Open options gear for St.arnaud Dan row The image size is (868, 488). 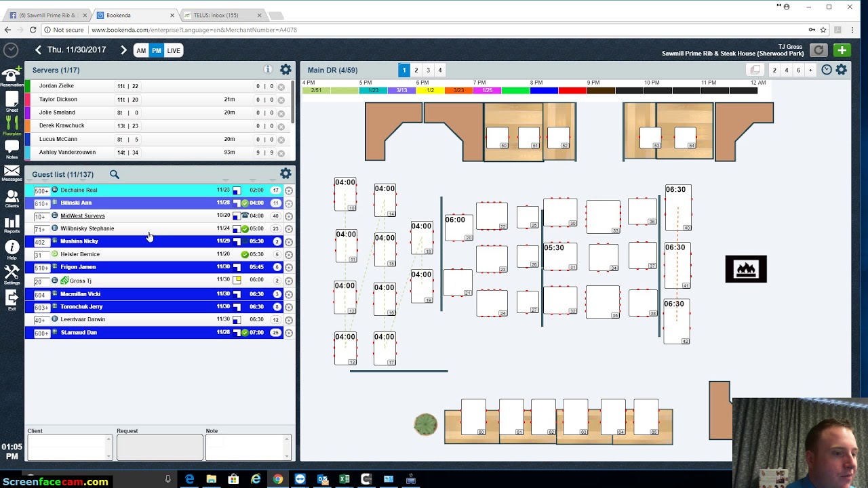tap(289, 333)
